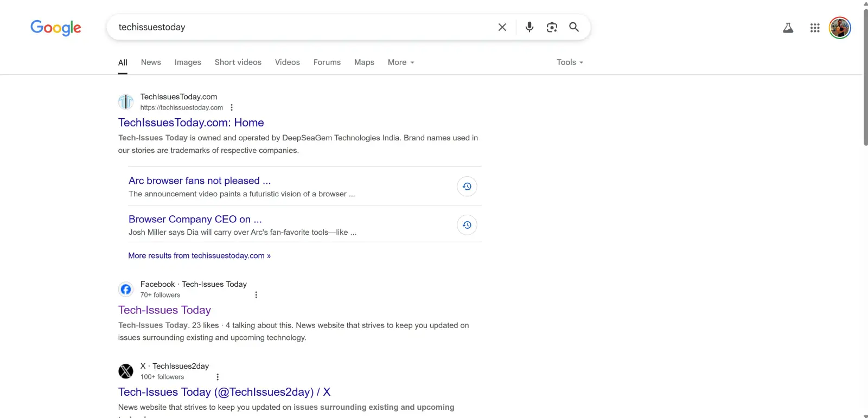This screenshot has width=868, height=418.
Task: Open Google Lens image search icon
Action: (x=552, y=27)
